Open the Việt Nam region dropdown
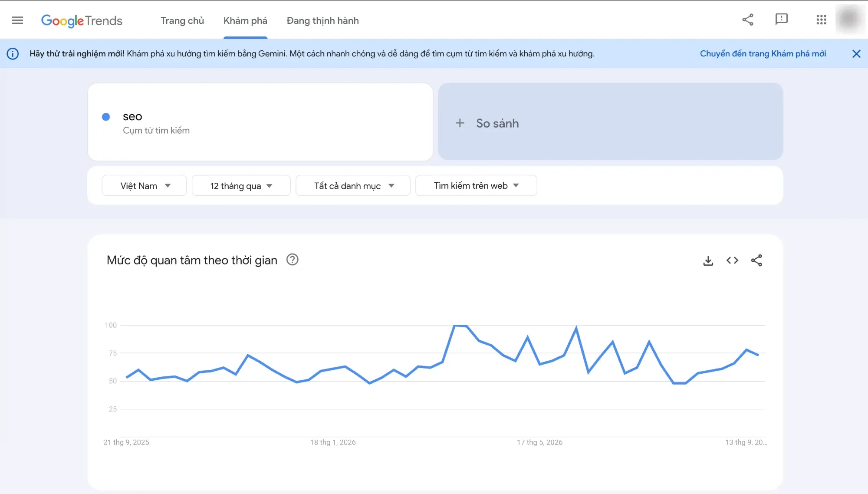The image size is (868, 494). tap(145, 186)
